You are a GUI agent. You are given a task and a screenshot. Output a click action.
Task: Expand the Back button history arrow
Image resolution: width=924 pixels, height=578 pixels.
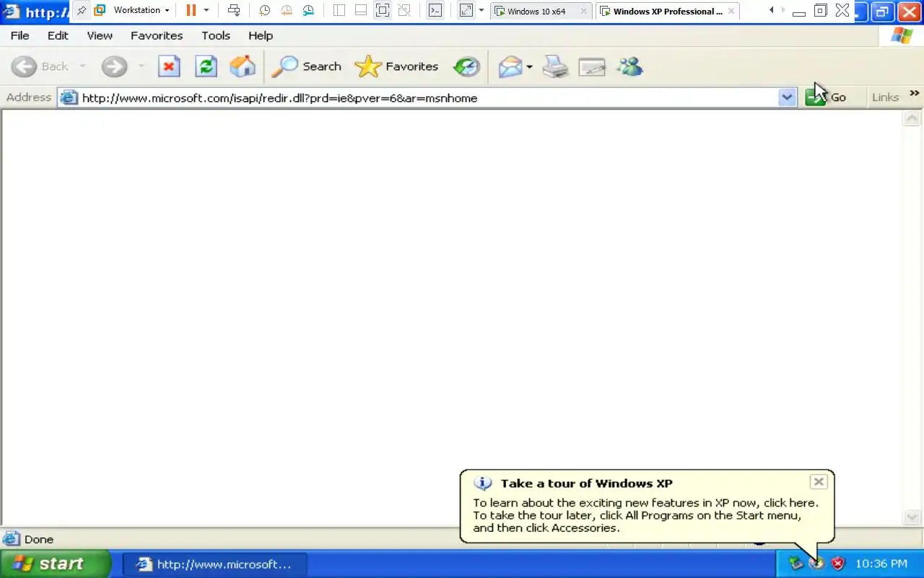(82, 66)
